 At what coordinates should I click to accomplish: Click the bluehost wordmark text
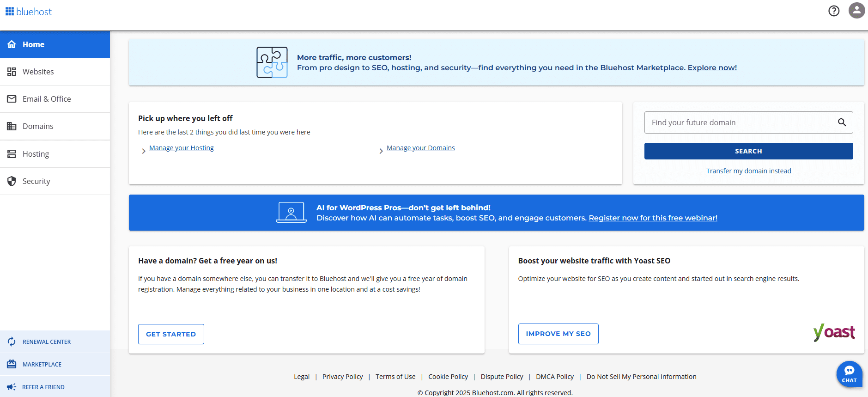click(x=34, y=12)
